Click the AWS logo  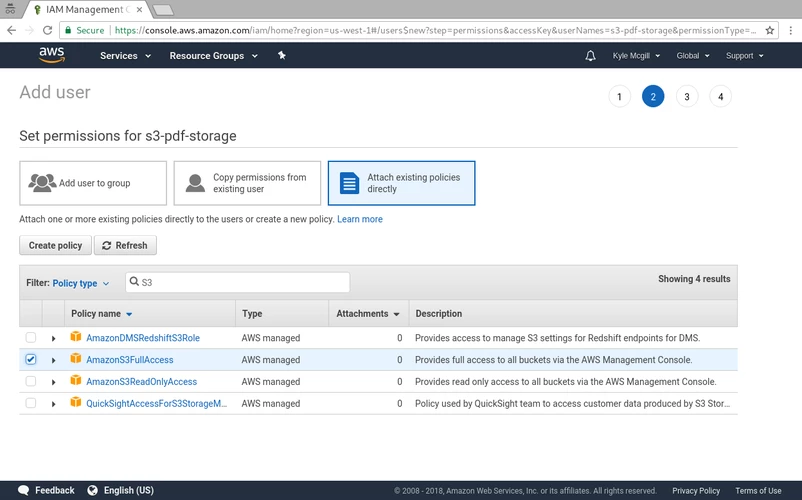pos(52,55)
